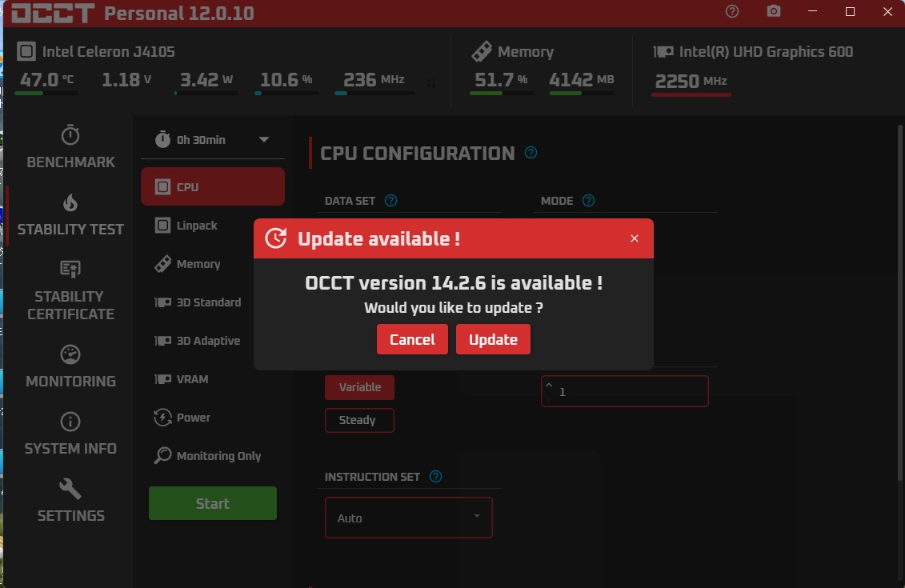Take a screenshot using the camera icon
This screenshot has width=905, height=588.
(772, 12)
